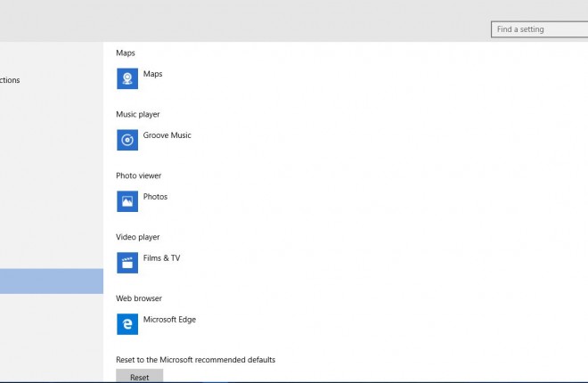Change Photos default photo viewer label
The width and height of the screenshot is (588, 383).
coord(155,197)
